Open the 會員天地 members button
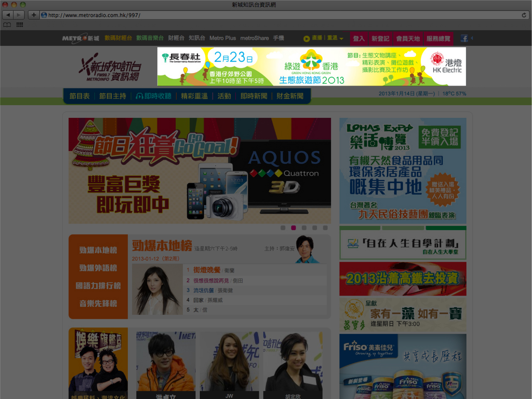532x399 pixels. (408, 39)
